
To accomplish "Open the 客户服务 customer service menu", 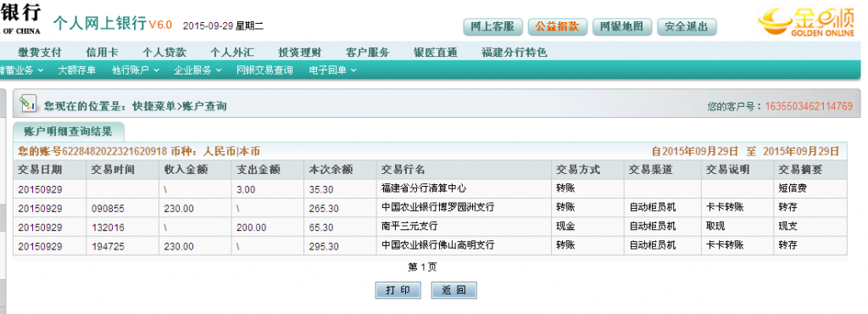I will [x=368, y=53].
